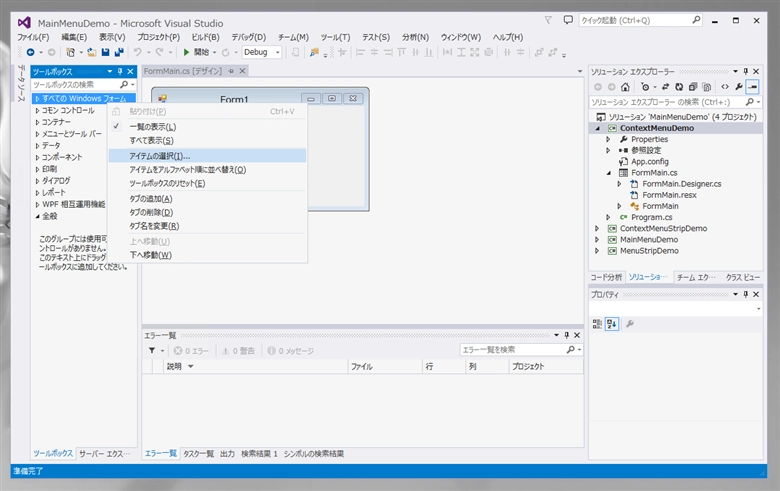780x491 pixels.
Task: Toggle the 0 警告 warnings filter
Action: coord(238,351)
